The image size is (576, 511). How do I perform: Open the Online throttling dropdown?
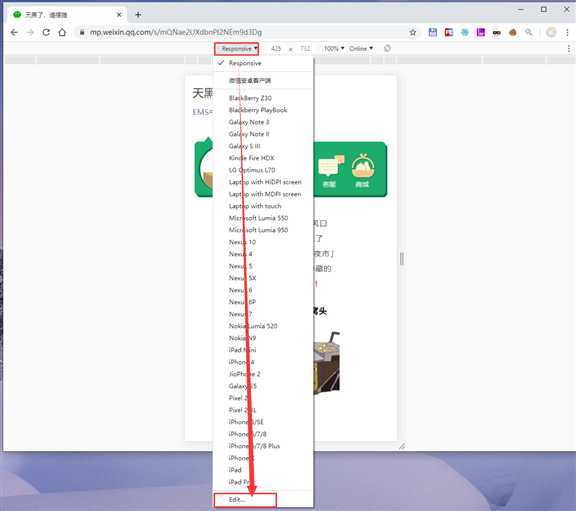coord(361,48)
